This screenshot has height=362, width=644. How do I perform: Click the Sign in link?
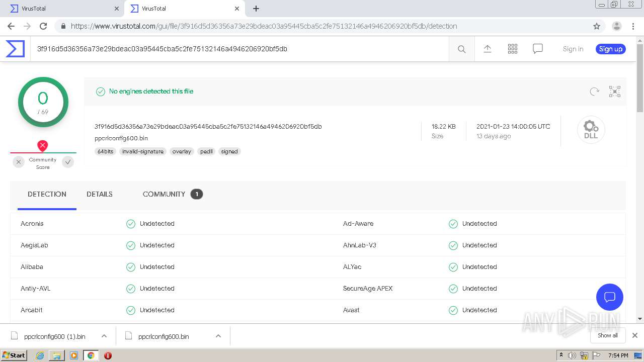[573, 49]
